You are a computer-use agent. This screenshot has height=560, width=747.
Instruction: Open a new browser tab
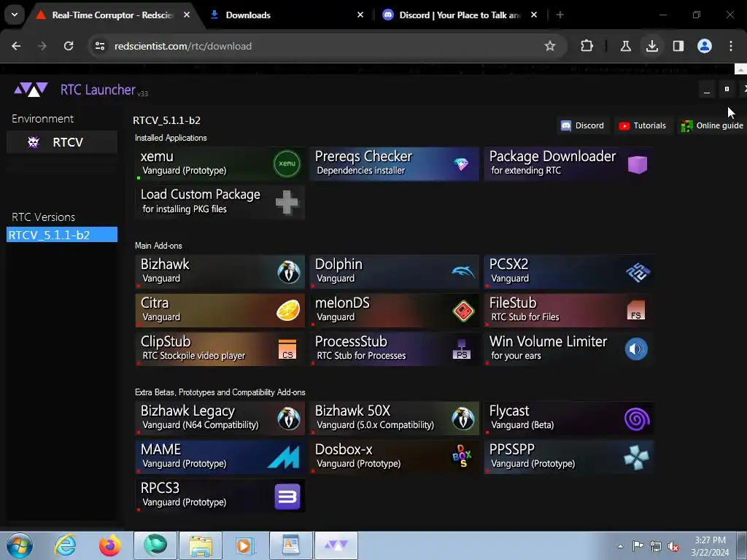point(560,15)
